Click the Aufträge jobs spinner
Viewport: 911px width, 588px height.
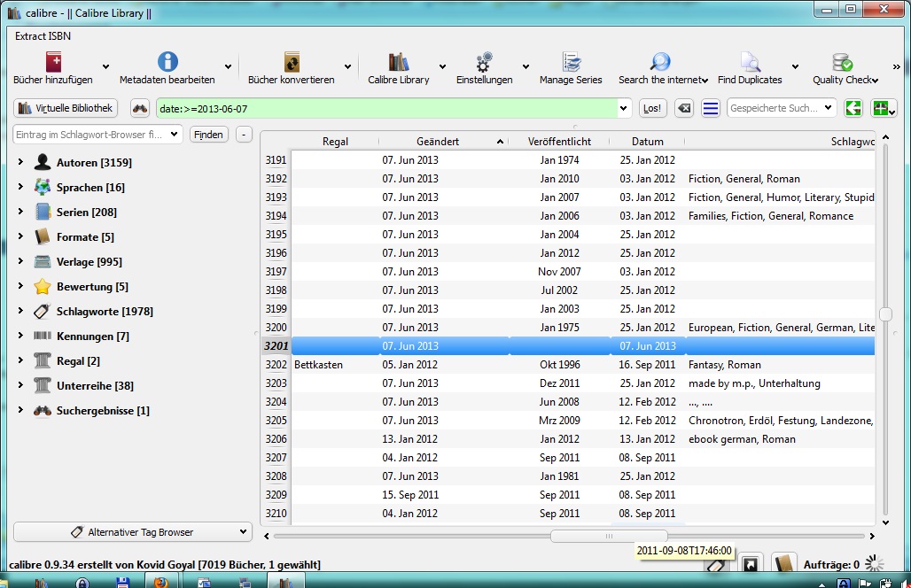coord(875,563)
